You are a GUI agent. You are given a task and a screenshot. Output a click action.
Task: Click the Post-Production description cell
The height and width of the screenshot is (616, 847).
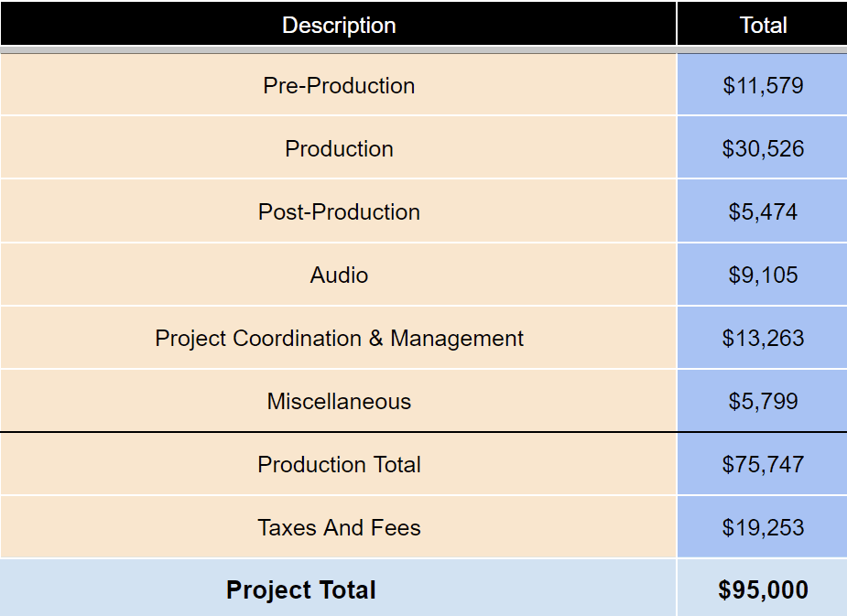[x=339, y=212]
